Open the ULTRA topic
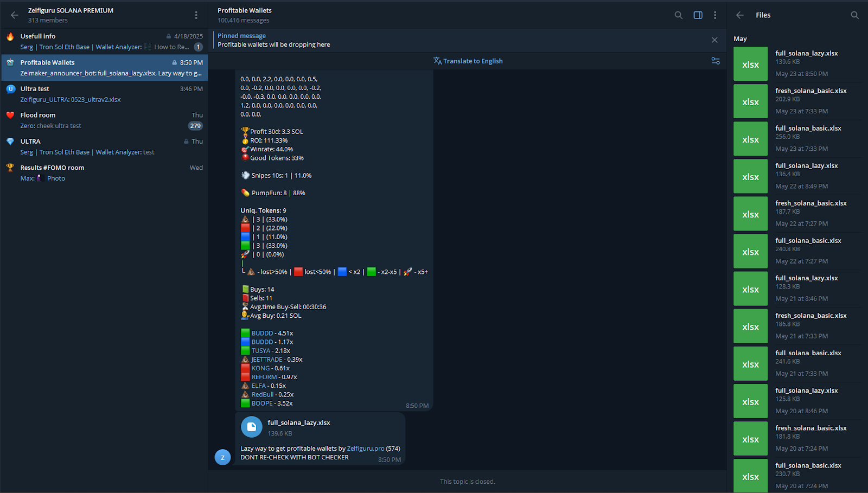Image resolution: width=868 pixels, height=493 pixels. (x=104, y=146)
